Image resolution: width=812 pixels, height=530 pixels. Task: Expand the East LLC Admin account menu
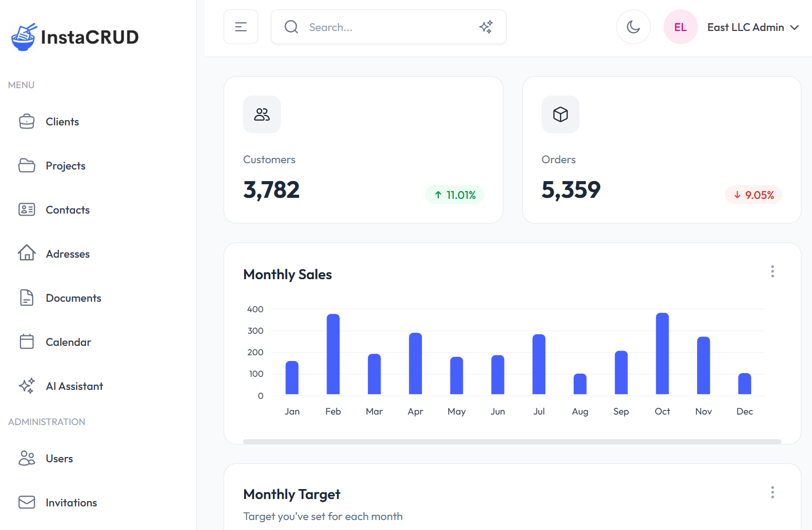coord(753,27)
